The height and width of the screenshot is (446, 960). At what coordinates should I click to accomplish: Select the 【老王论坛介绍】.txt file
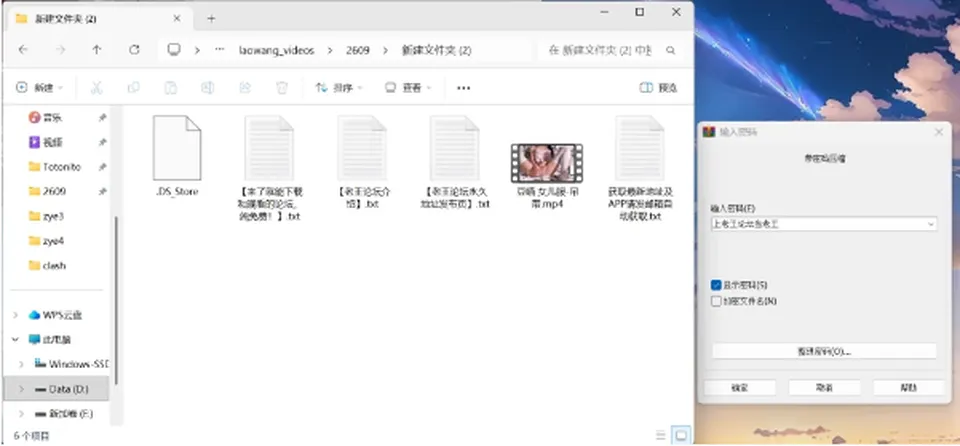coord(362,162)
